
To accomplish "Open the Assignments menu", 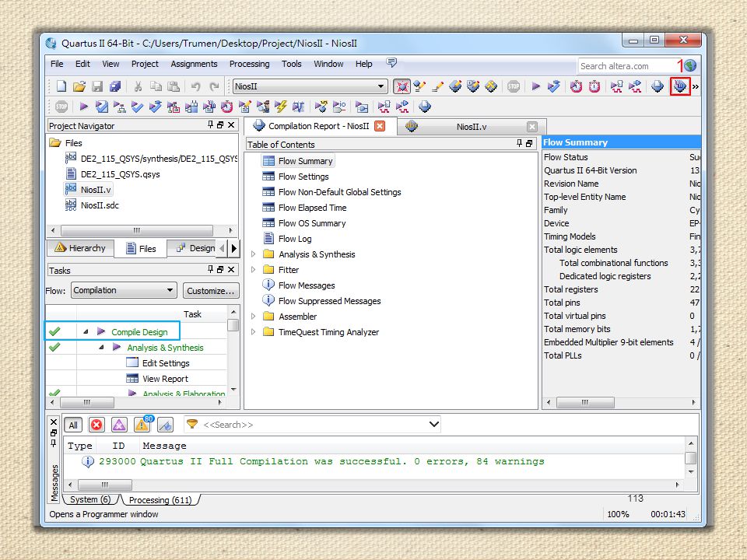I will 194,64.
